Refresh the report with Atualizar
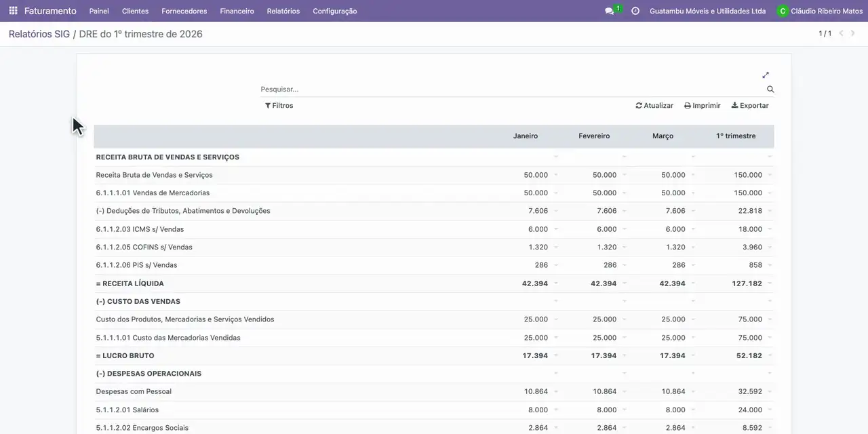The height and width of the screenshot is (434, 868). (x=654, y=106)
